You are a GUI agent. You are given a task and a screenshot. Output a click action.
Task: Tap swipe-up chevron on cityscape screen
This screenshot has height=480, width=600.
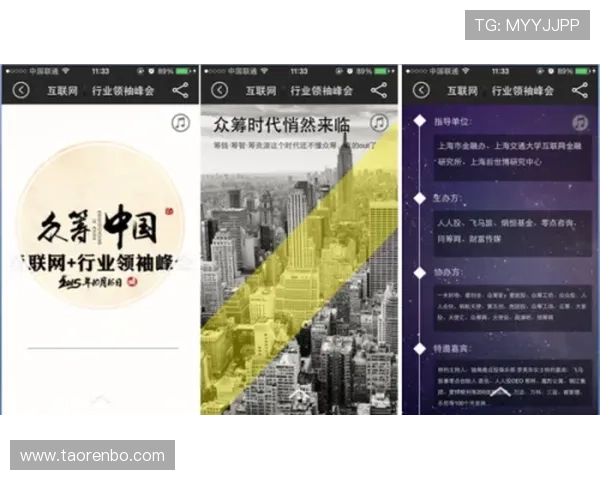click(300, 393)
